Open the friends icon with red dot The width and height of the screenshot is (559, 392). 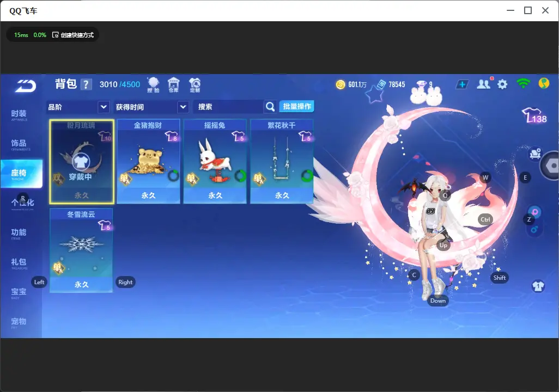pyautogui.click(x=484, y=84)
